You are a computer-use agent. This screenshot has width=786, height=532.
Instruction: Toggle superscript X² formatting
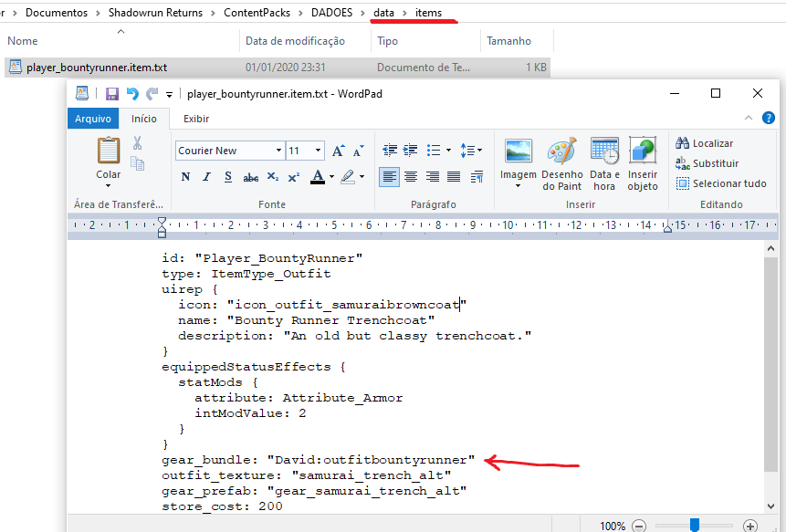click(x=294, y=177)
